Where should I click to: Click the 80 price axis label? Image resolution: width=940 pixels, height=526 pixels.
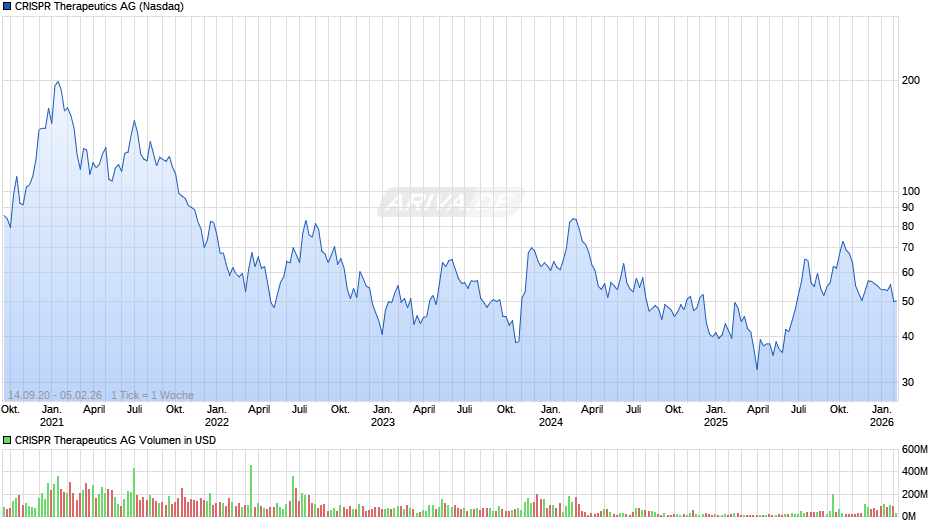coord(908,227)
